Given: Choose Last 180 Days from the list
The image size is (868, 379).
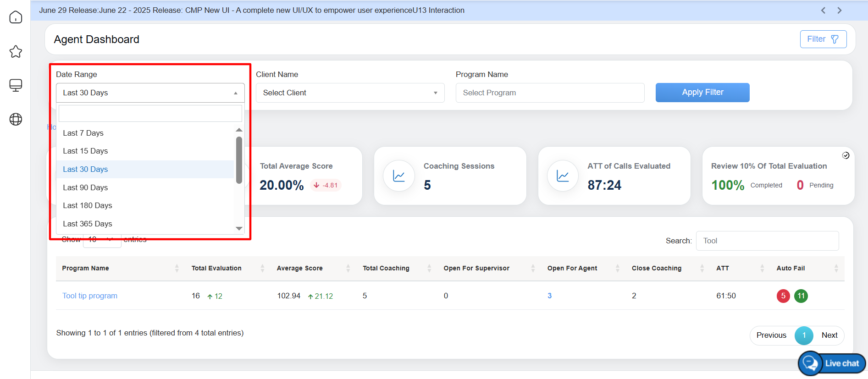Looking at the screenshot, I should tap(87, 205).
